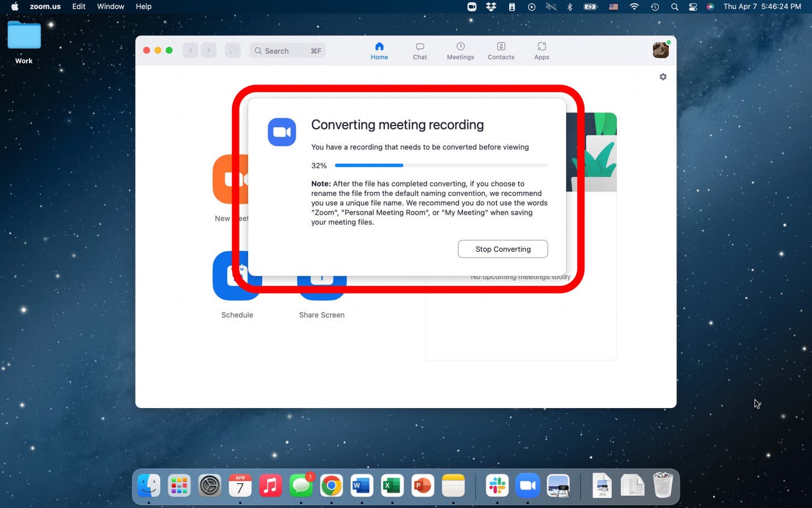This screenshot has height=508, width=812.
Task: Click the Zoom icon in the Dock
Action: 528,486
